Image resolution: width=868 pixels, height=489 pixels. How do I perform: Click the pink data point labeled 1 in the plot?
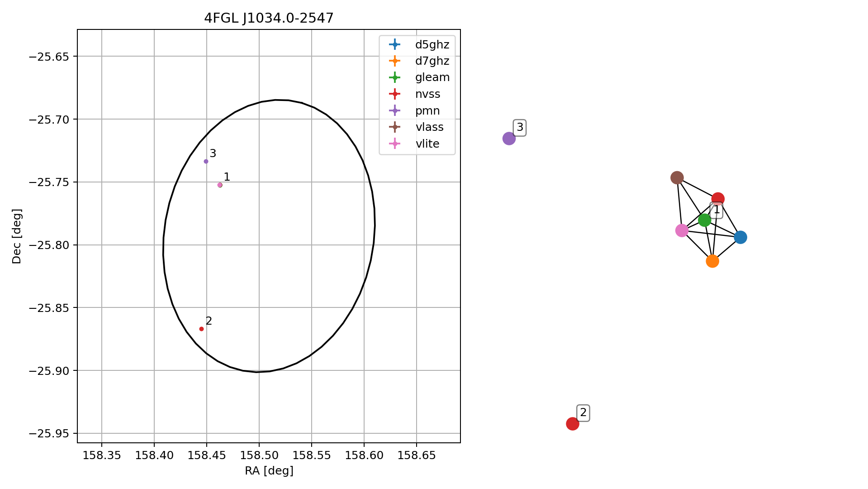pyautogui.click(x=220, y=185)
